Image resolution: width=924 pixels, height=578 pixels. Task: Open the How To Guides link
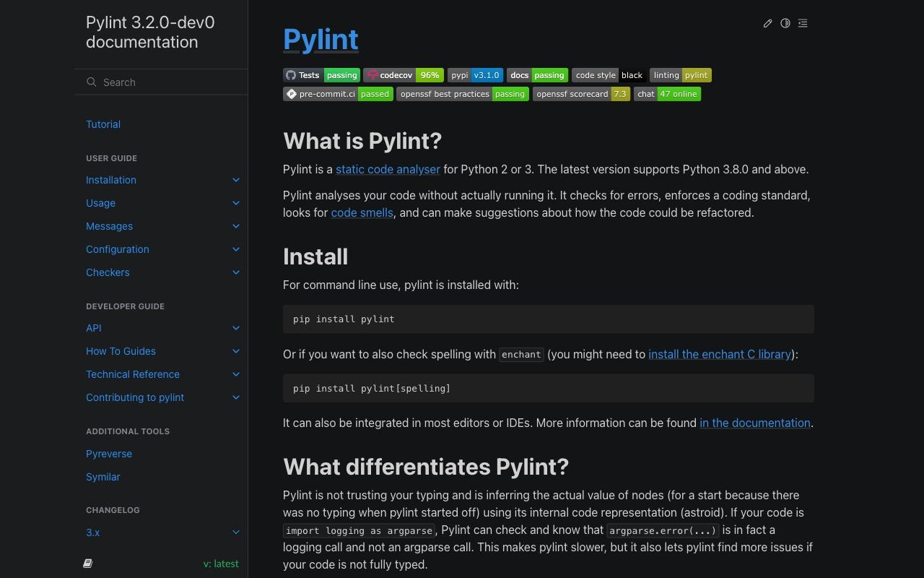[121, 351]
